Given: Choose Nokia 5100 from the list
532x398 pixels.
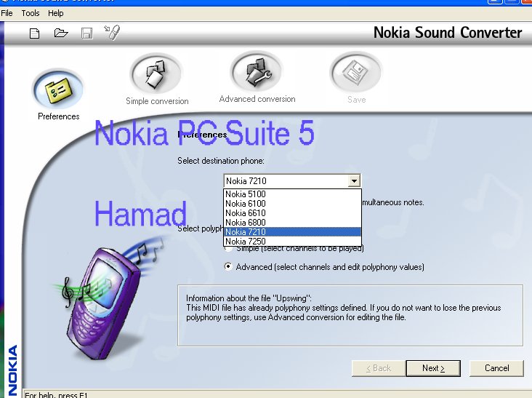Looking at the screenshot, I should point(292,194).
